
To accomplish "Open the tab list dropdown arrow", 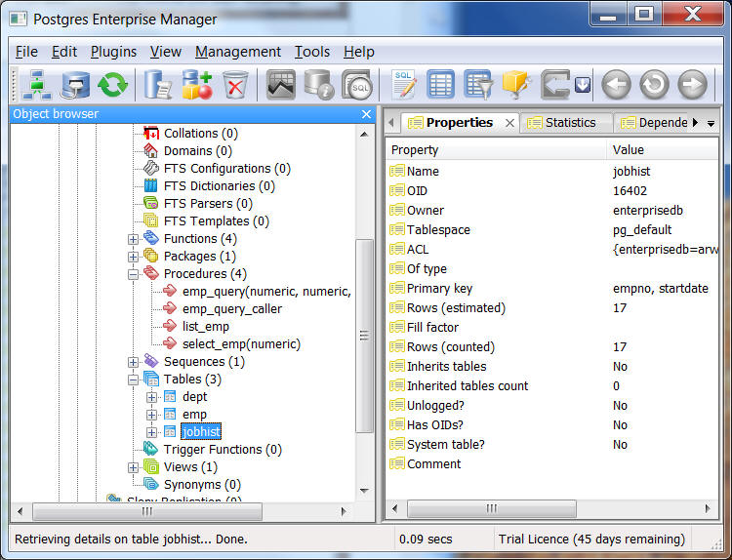I will pyautogui.click(x=711, y=124).
